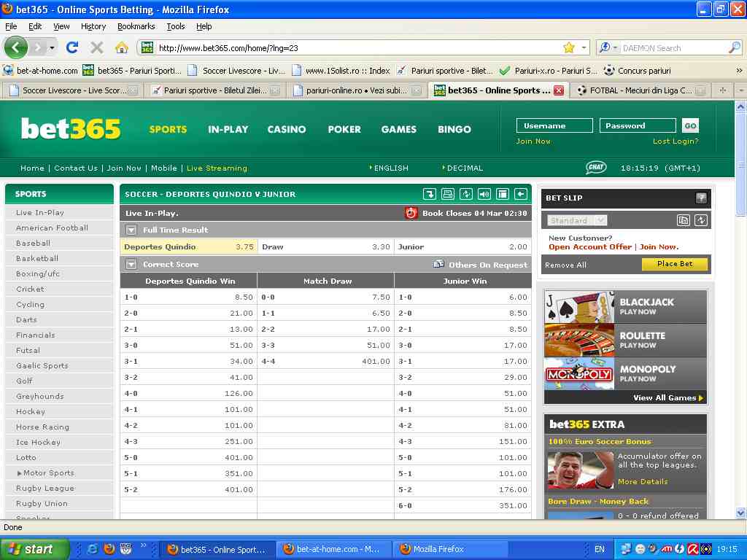The image size is (747, 560).
Task: Open the Standard bet type dropdown
Action: [576, 220]
